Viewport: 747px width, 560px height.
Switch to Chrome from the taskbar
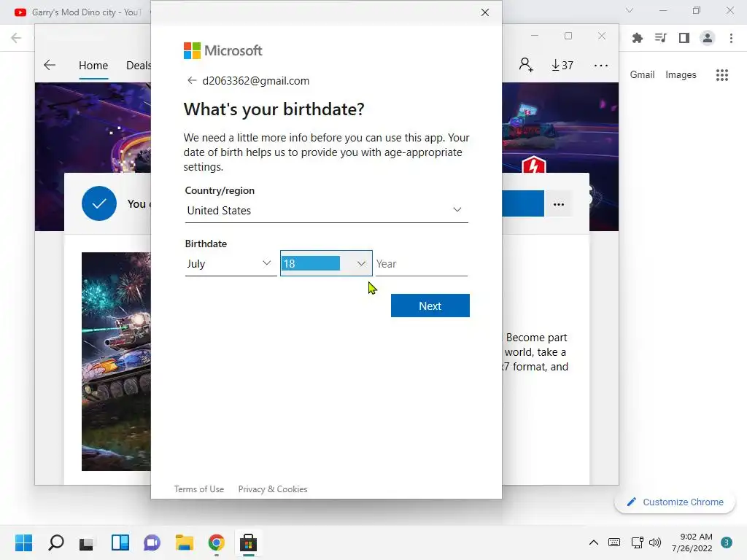point(216,542)
